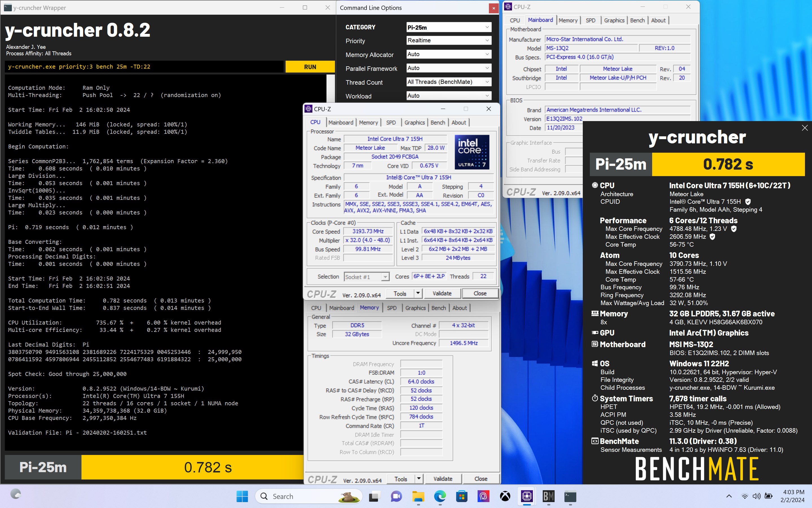
Task: Open SPD tab in CPU-Z CPU window
Action: pos(391,123)
